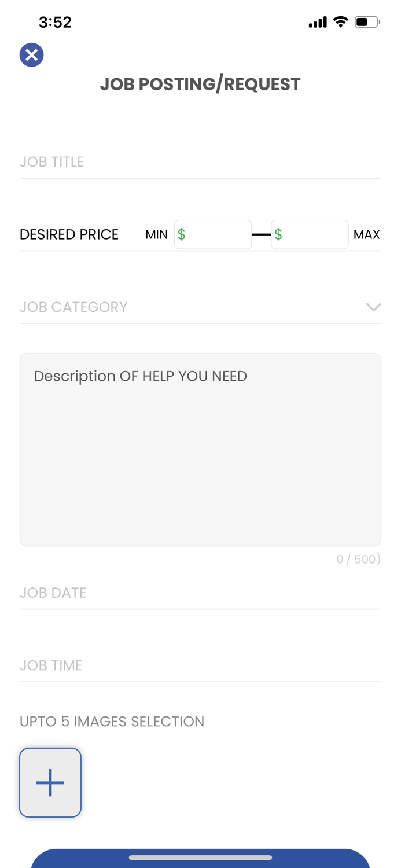The width and height of the screenshot is (401, 868).
Task: Tap the chevron beside JOB CATEGORY
Action: (374, 307)
